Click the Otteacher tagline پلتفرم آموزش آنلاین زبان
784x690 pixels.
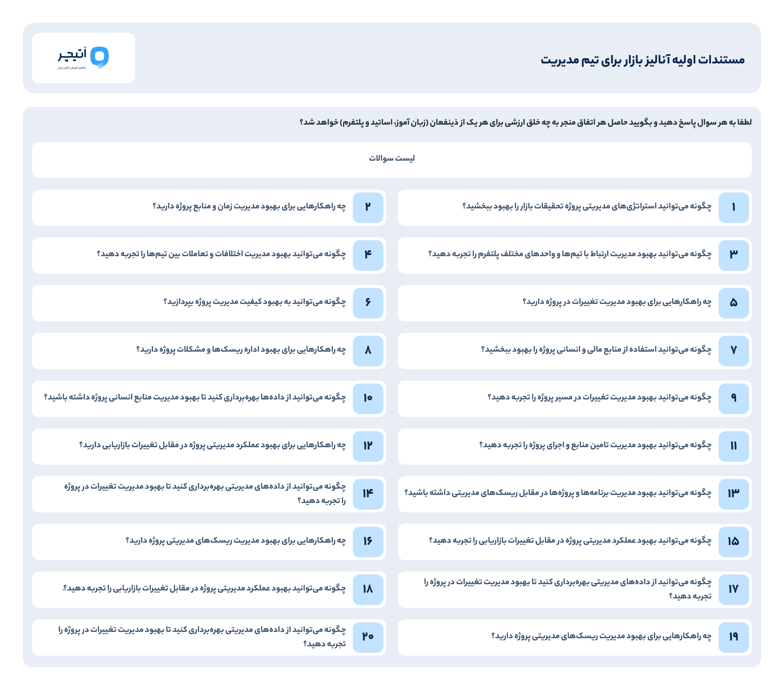[x=72, y=68]
